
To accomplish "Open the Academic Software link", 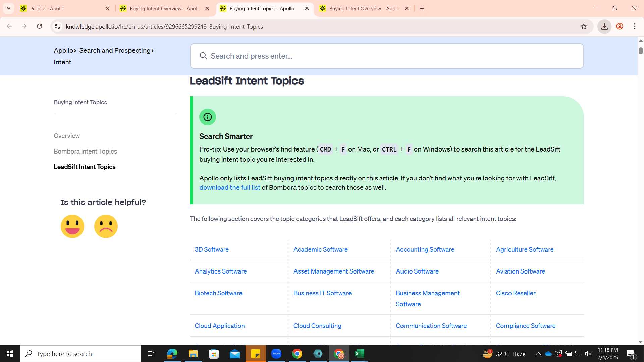I will tap(320, 249).
